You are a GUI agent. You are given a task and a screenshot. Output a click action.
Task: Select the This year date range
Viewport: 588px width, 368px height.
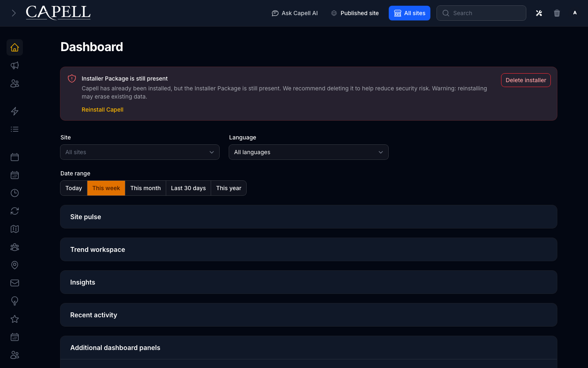tap(229, 188)
